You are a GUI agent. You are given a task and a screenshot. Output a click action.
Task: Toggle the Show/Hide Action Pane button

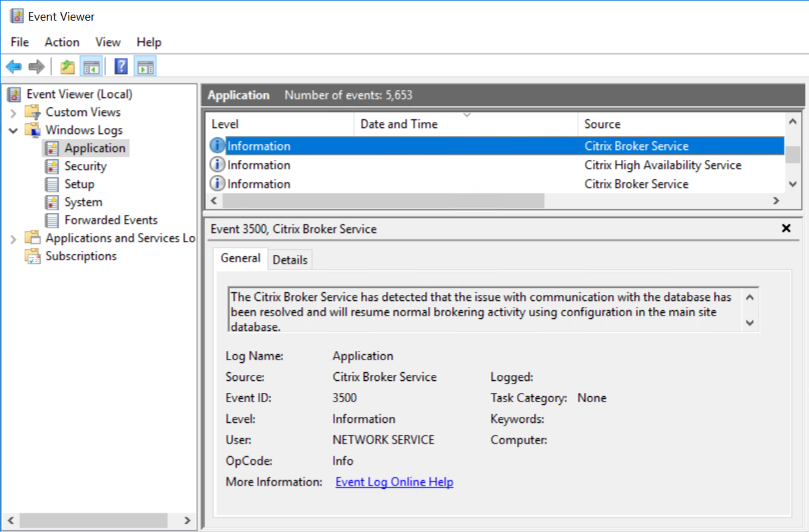145,67
